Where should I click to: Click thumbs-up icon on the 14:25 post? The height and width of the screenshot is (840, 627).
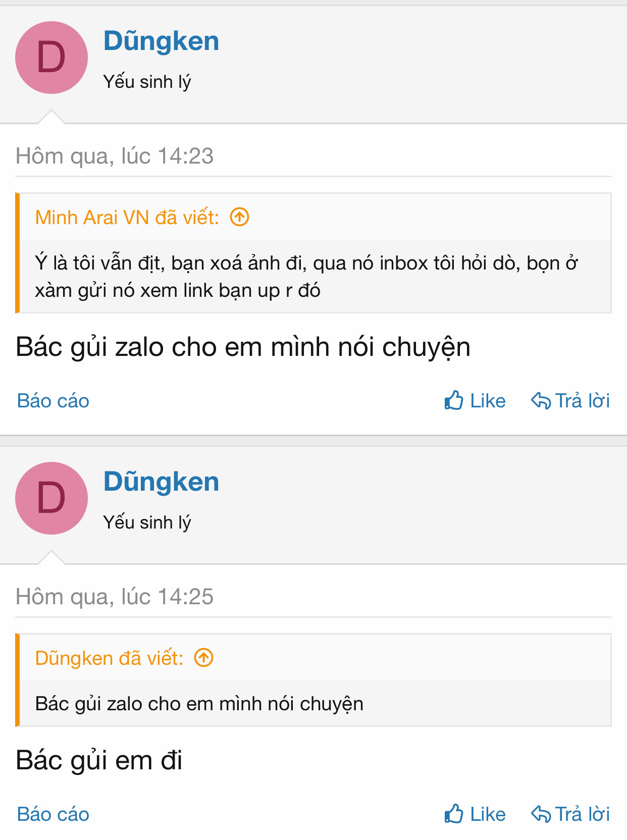(454, 814)
